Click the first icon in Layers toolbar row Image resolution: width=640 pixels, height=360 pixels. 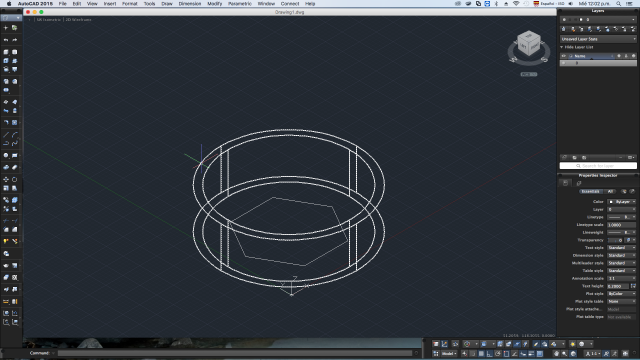coord(564,29)
